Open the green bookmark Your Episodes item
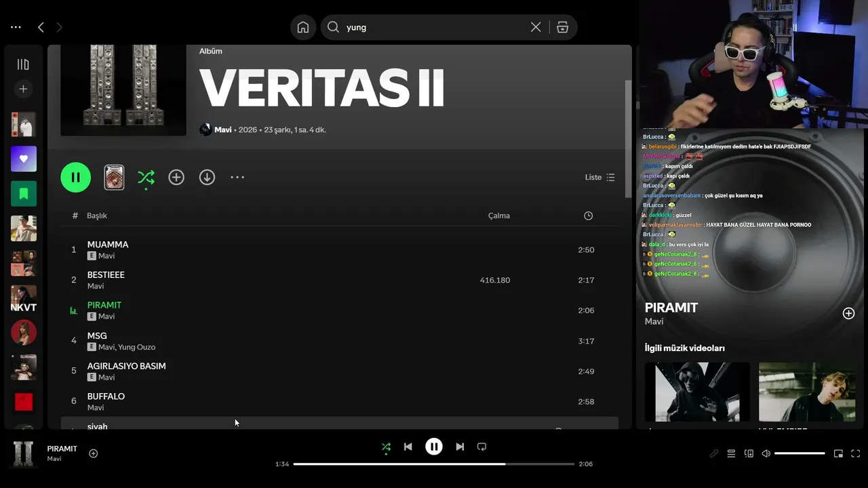Image resolution: width=868 pixels, height=488 pixels. click(x=24, y=194)
